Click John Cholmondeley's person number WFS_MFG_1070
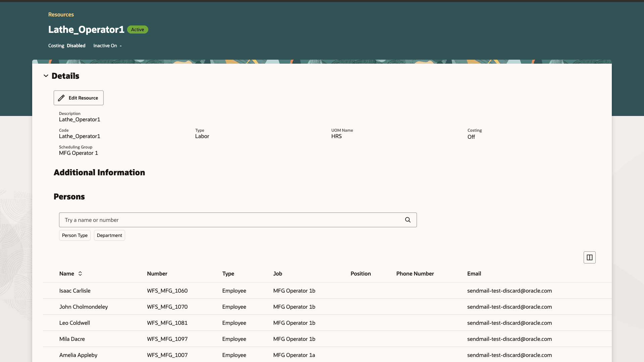Screen dimensions: 644x362 167,307
